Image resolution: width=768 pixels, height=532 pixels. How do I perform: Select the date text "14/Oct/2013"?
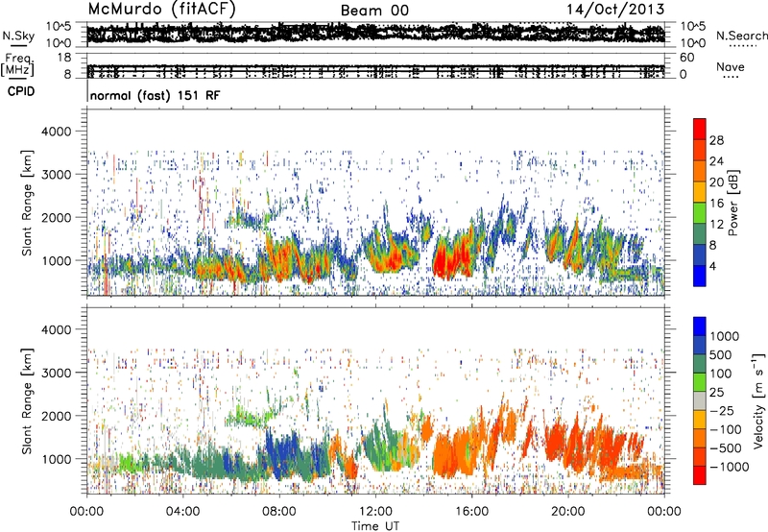pos(615,10)
